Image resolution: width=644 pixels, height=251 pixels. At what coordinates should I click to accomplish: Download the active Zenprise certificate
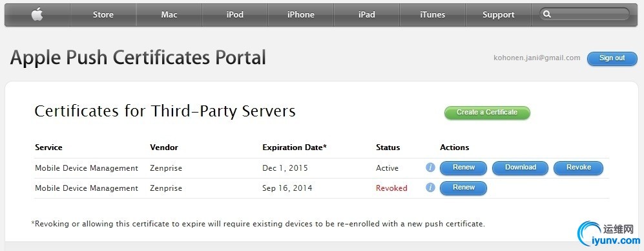tap(521, 168)
